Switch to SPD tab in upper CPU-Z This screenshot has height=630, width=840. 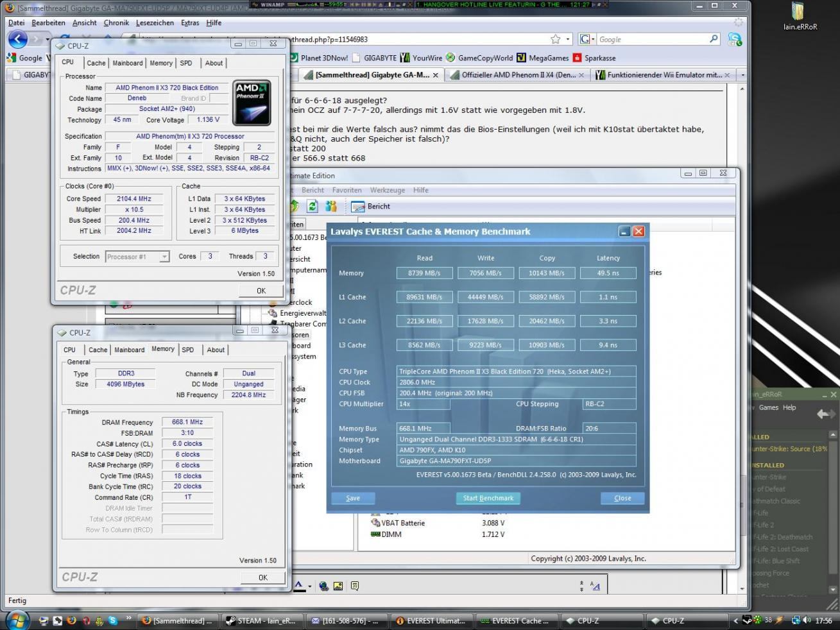(x=186, y=63)
